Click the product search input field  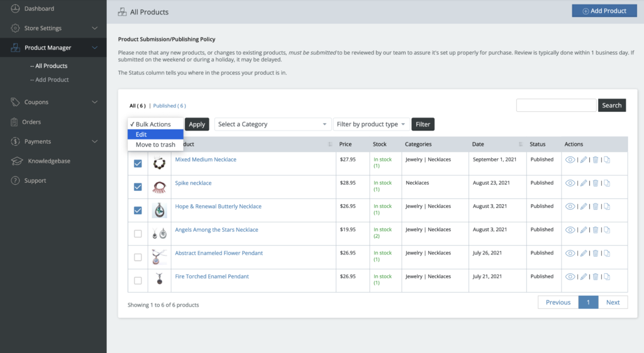point(556,106)
